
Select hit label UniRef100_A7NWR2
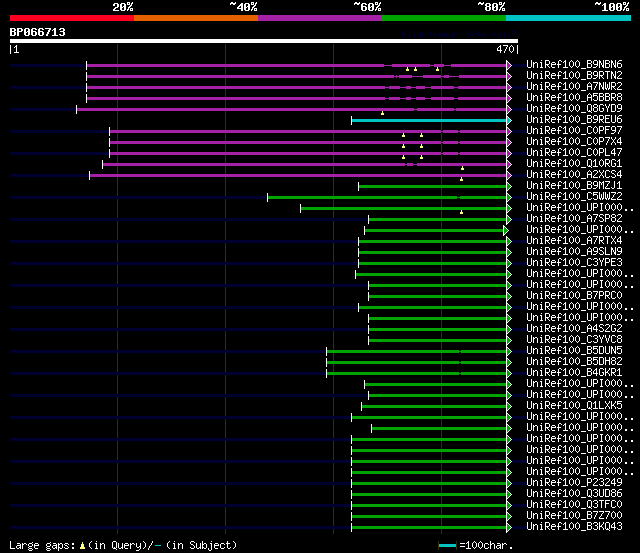pos(574,86)
